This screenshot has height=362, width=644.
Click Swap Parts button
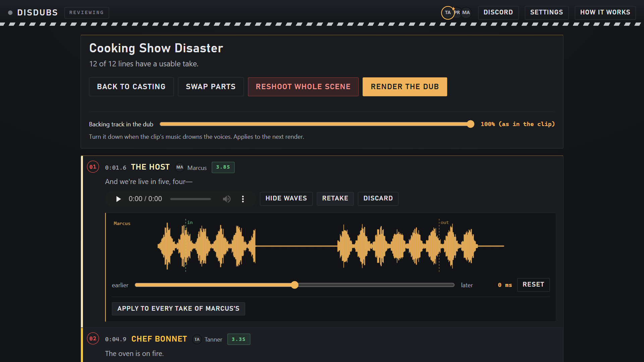click(x=211, y=87)
